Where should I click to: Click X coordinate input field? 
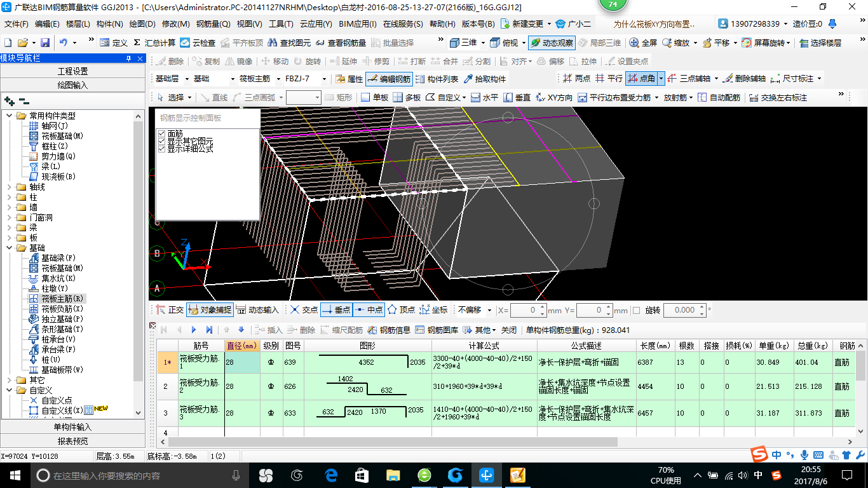[x=527, y=310]
